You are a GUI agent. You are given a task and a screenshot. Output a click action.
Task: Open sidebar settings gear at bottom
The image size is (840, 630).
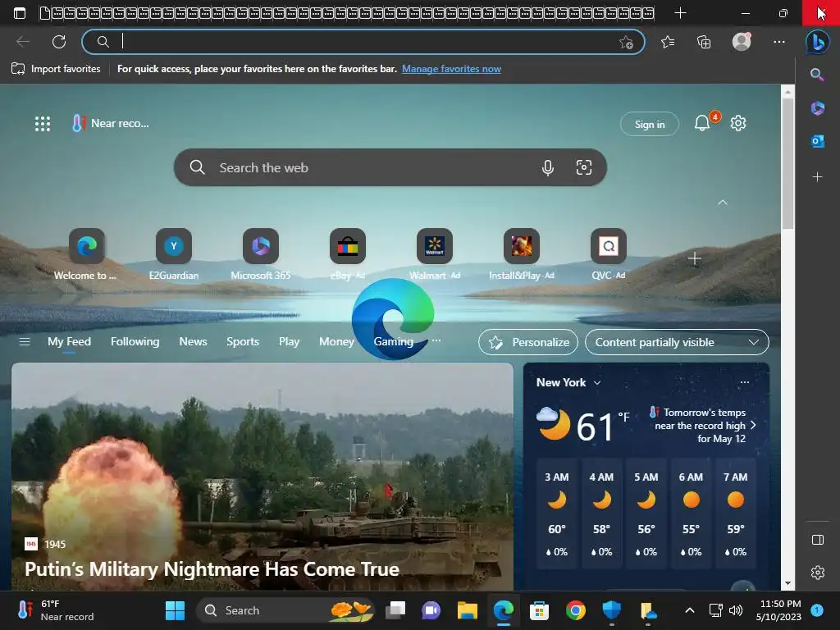[818, 573]
